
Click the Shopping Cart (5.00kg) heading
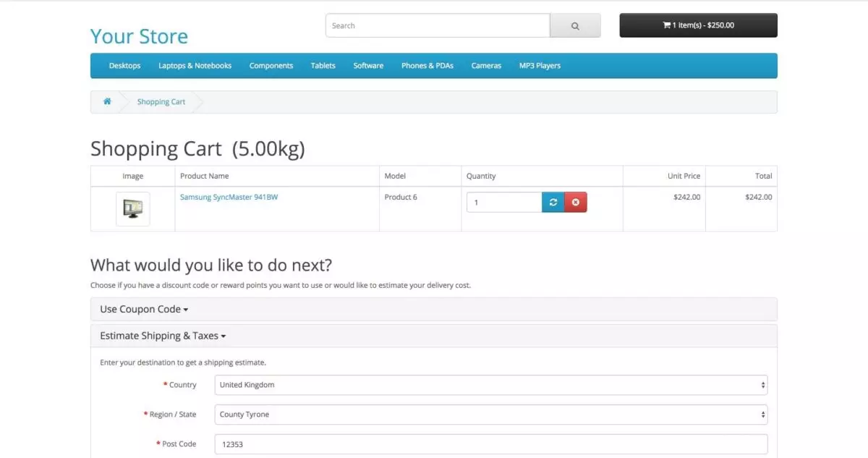[197, 149]
